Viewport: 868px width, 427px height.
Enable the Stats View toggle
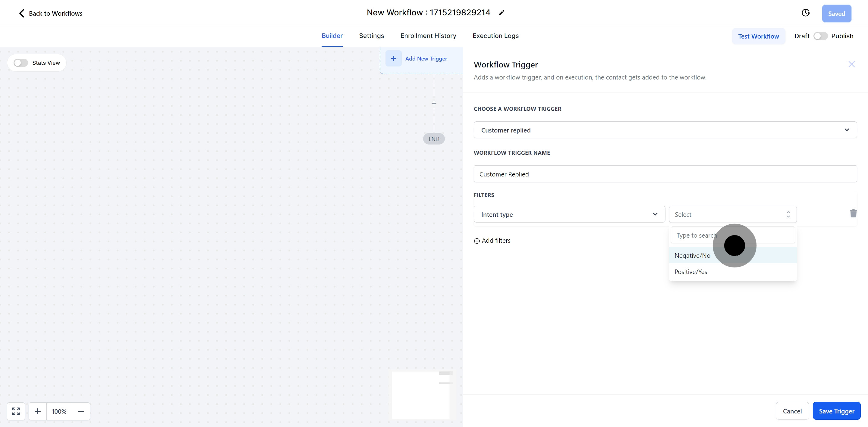coord(21,63)
